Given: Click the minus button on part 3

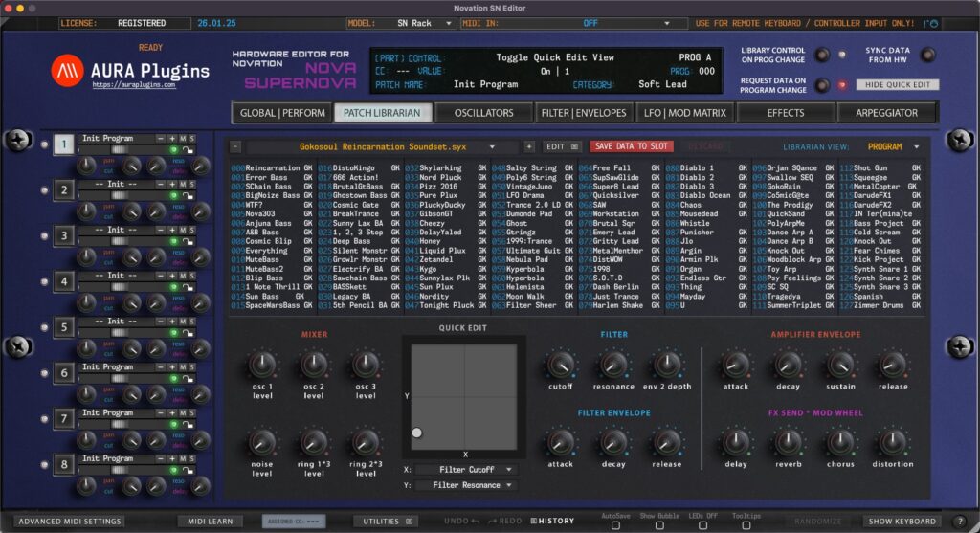Looking at the screenshot, I should 161,230.
